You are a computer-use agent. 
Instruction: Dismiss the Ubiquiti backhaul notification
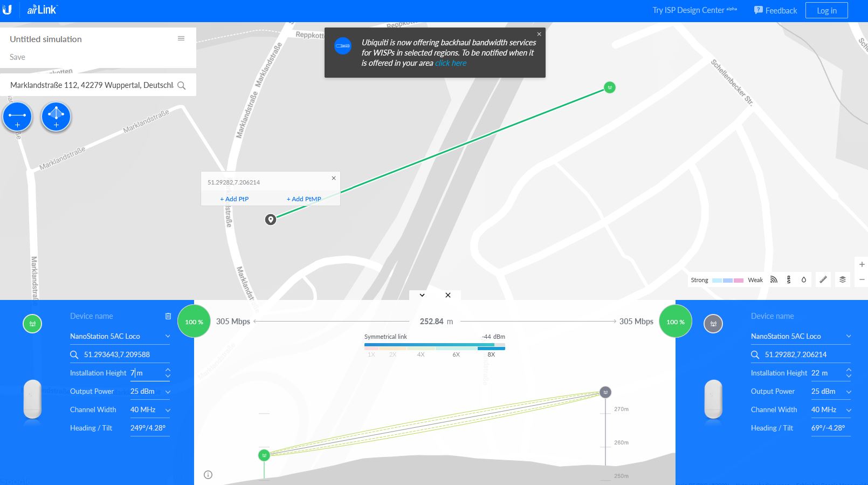(539, 34)
